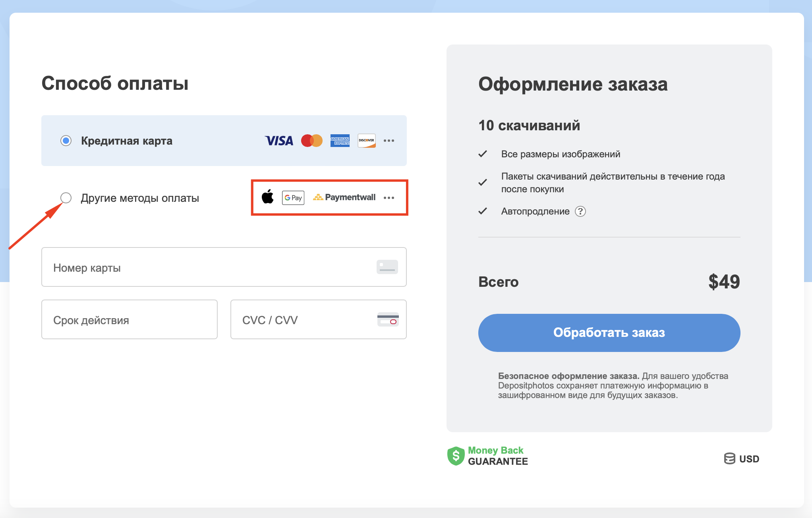This screenshot has width=812, height=518.
Task: Select the Apple Pay icon
Action: (x=268, y=197)
